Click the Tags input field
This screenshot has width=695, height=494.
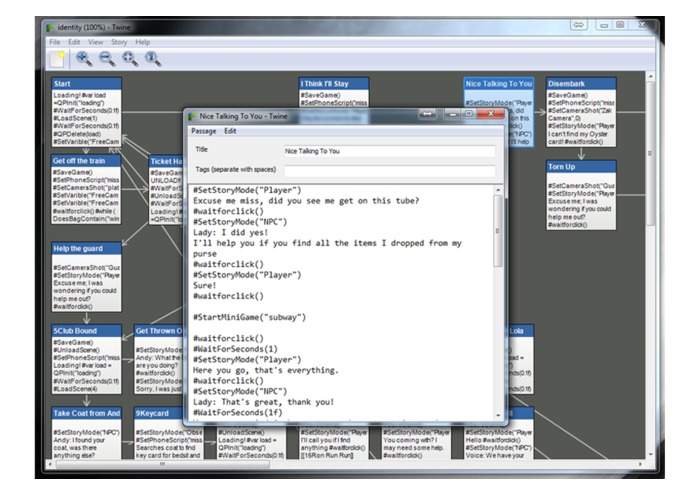pyautogui.click(x=389, y=171)
